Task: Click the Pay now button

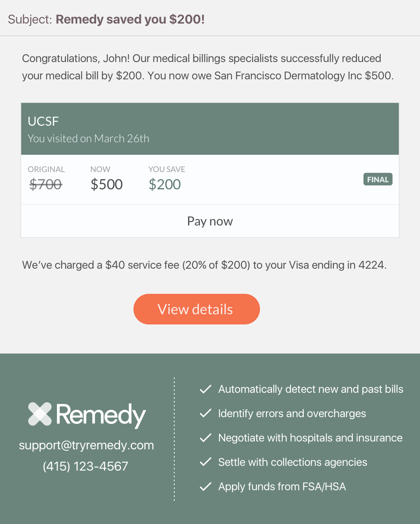Action: 210,221
